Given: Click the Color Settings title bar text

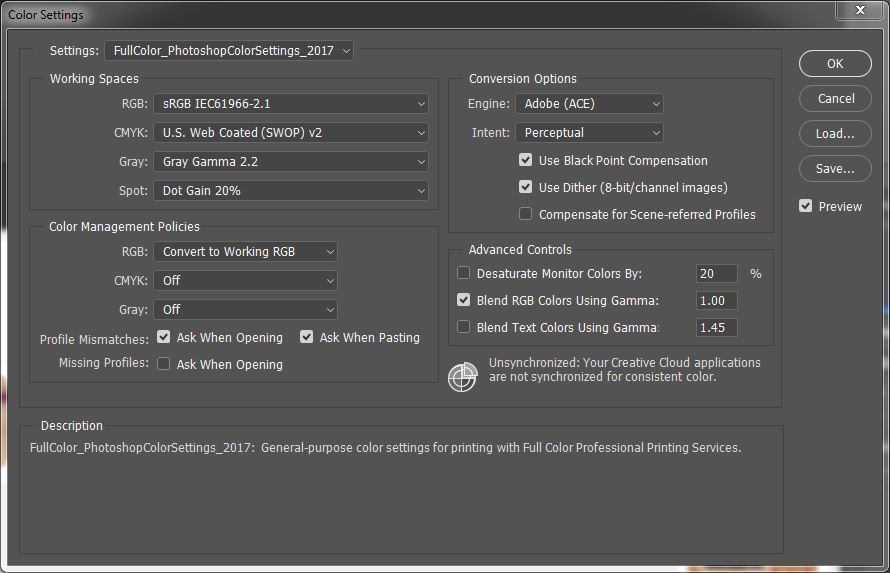Looking at the screenshot, I should (x=45, y=15).
